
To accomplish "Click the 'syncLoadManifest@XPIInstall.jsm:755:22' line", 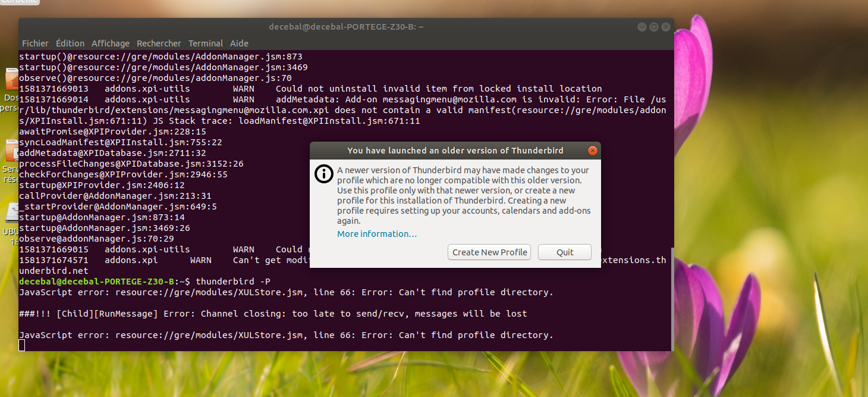I will 121,142.
